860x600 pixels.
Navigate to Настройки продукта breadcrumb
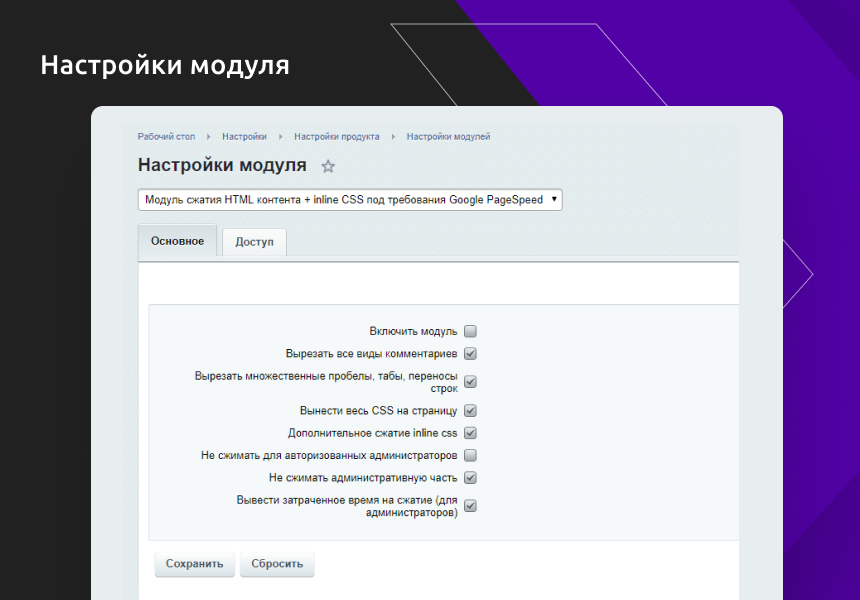(336, 136)
